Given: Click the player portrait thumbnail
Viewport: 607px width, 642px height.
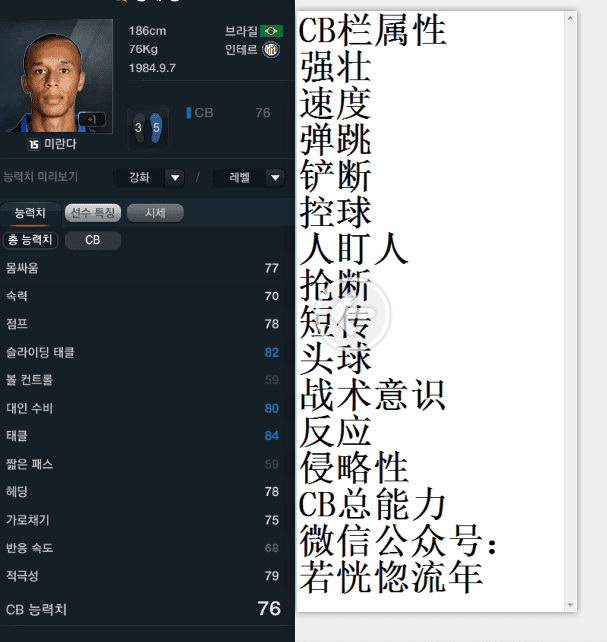Looking at the screenshot, I should click(56, 76).
